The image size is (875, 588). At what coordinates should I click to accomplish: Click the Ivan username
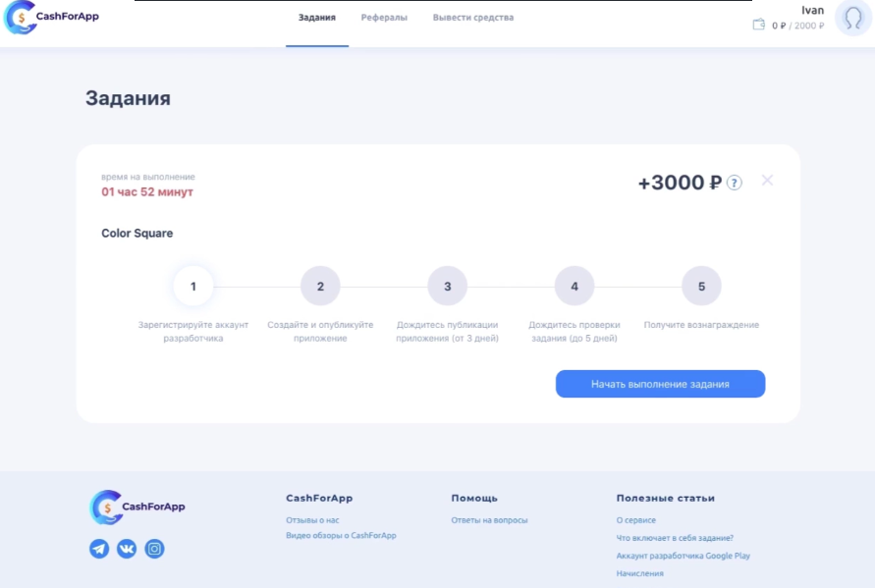(x=812, y=10)
